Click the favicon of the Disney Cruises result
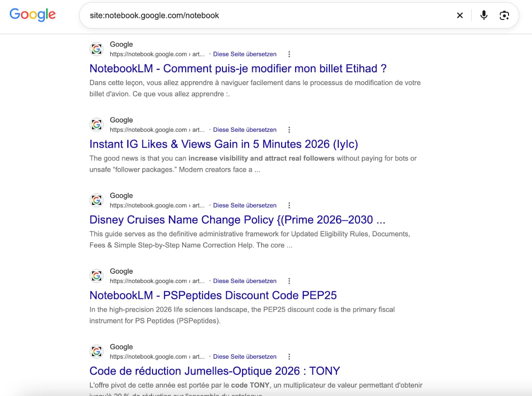The height and width of the screenshot is (396, 532). [x=97, y=200]
